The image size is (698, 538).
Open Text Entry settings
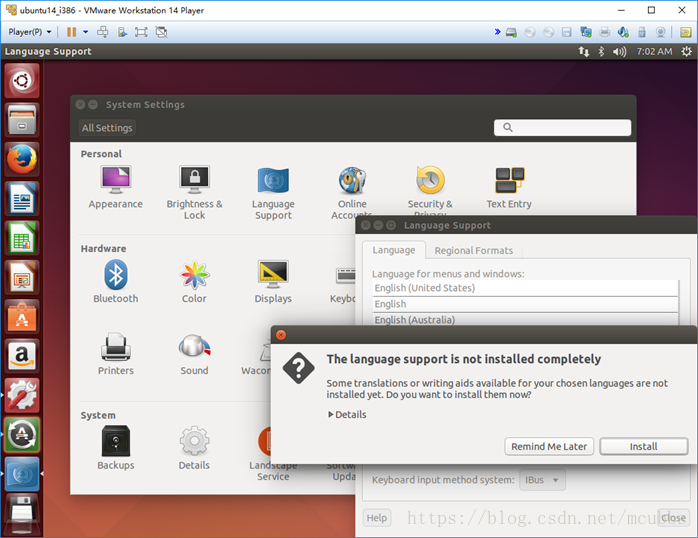pos(509,187)
